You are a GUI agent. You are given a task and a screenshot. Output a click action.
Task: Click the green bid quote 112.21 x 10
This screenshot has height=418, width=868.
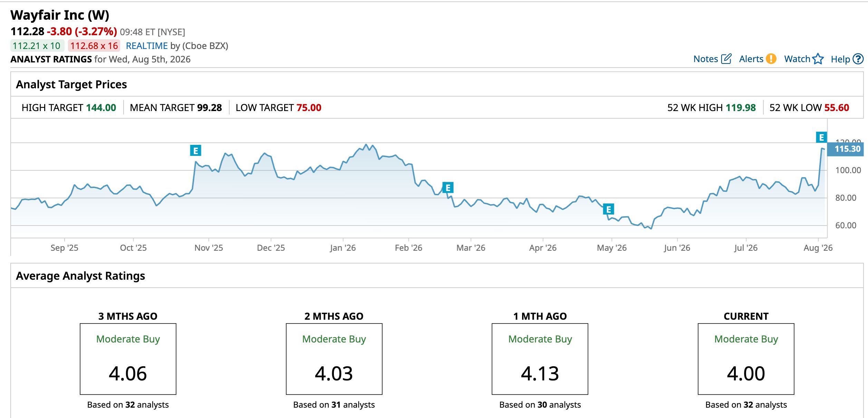[37, 46]
